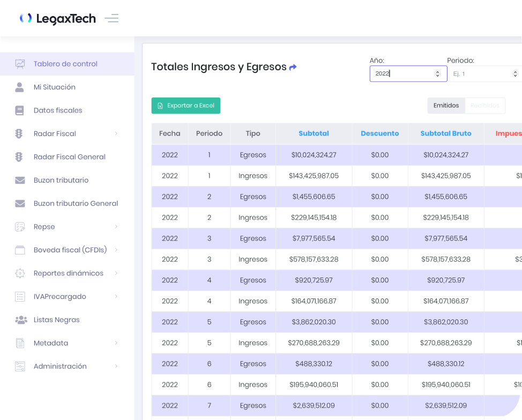Viewport: 522px width, 420px height.
Task: Click the hamburger menu icon beside the logo
Action: coord(111,19)
